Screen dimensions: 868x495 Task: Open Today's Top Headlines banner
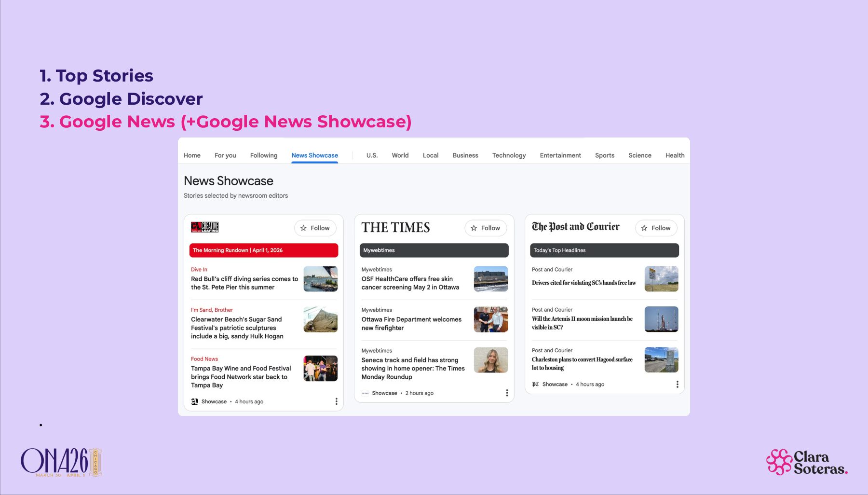coord(604,250)
